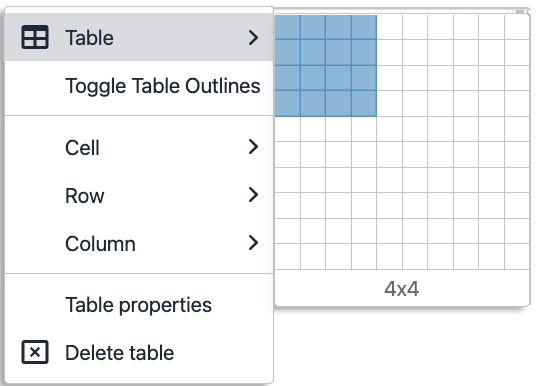
Task: Choose the highlighted 4x4 corner cell
Action: (364, 104)
